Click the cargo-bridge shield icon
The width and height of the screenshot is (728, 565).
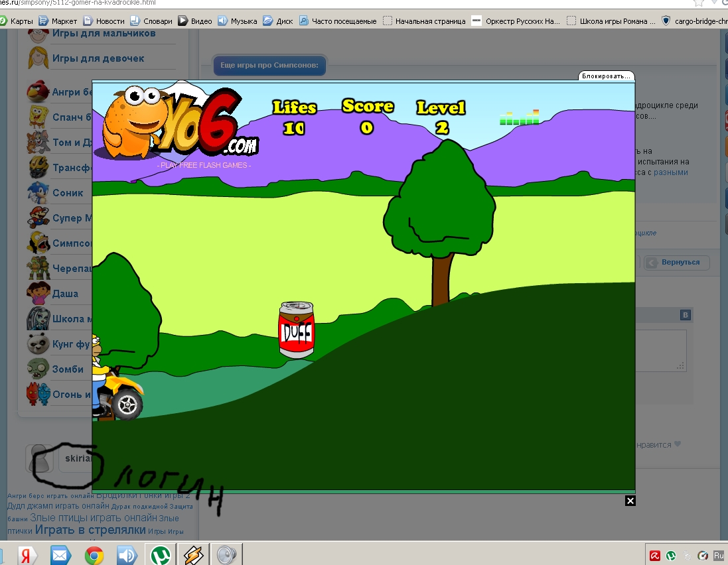(666, 21)
